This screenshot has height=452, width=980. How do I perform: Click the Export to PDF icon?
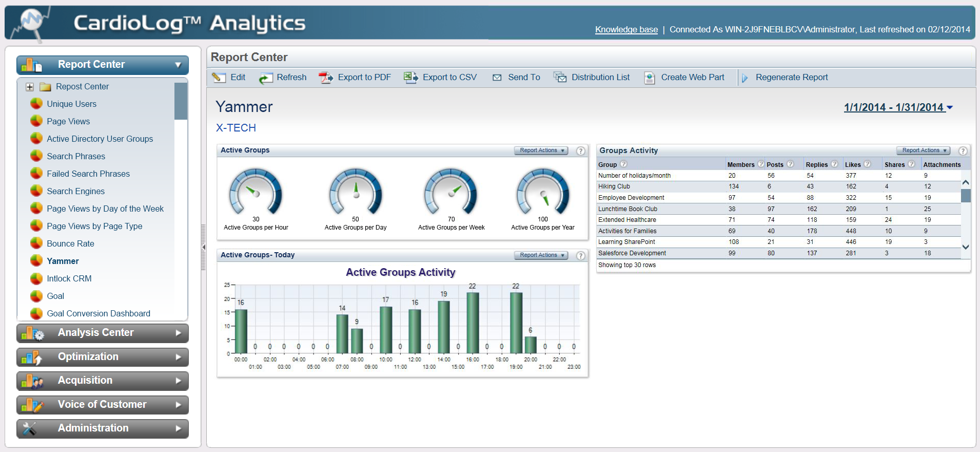326,78
